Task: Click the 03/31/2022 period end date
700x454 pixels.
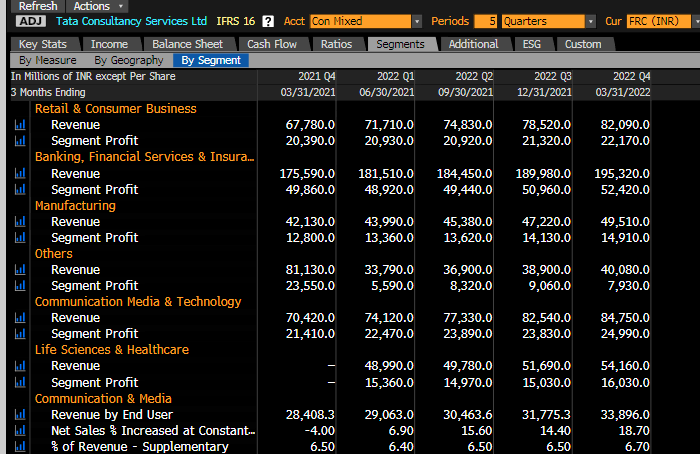Action: coord(623,92)
